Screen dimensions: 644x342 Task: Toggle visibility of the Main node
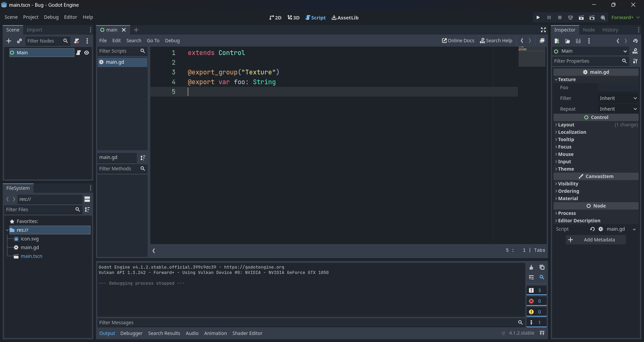(x=87, y=53)
